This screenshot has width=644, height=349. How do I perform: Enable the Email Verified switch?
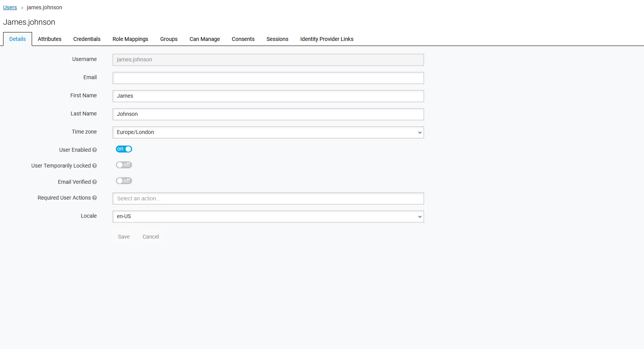coord(124,181)
